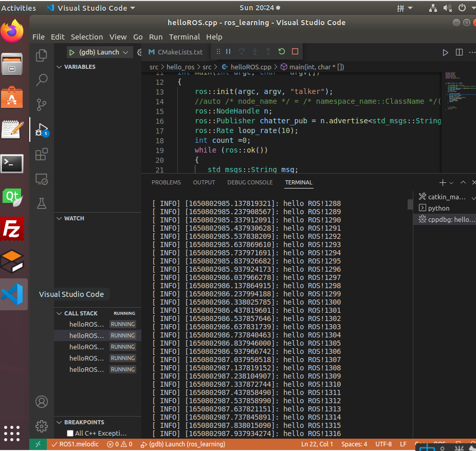The image size is (476, 451).
Task: Click the Ln 22, Col 1 indicator
Action: [317, 444]
